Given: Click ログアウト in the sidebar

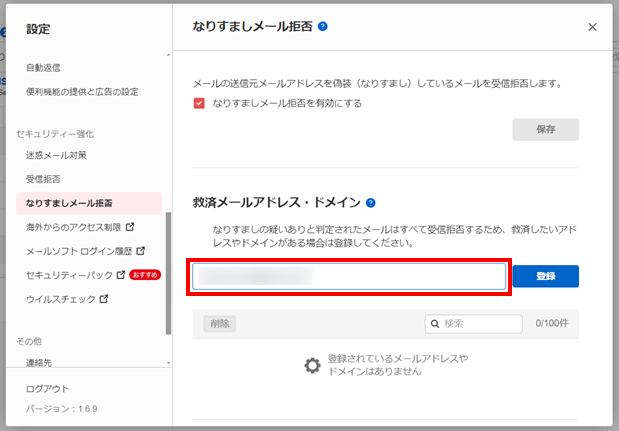Looking at the screenshot, I should point(47,388).
